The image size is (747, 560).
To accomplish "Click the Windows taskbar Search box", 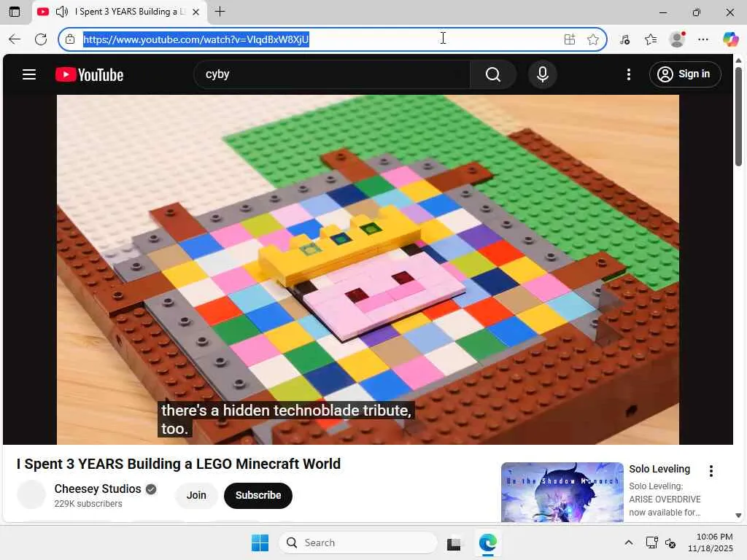I will click(358, 542).
